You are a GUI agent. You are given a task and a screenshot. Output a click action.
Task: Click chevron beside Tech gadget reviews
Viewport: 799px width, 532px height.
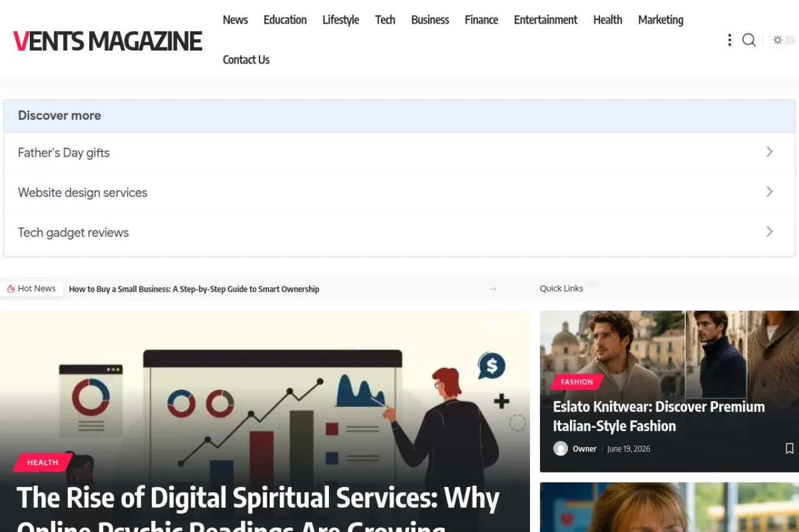[770, 231]
